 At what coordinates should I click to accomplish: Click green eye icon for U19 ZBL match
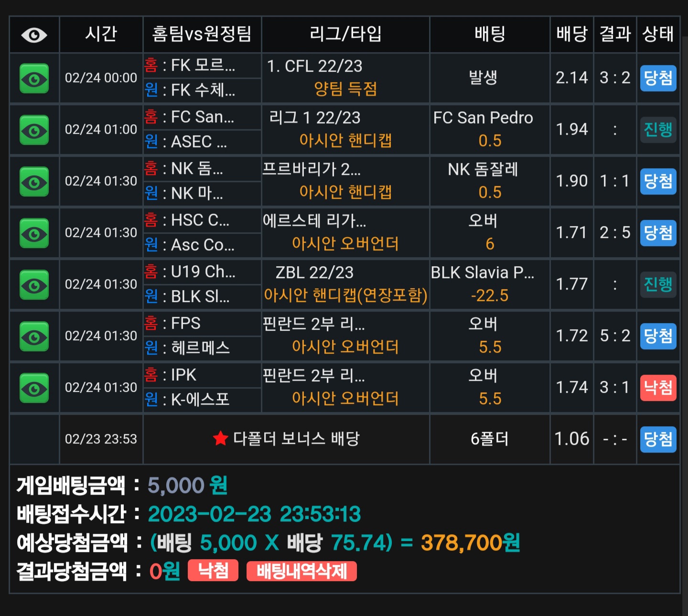pos(34,285)
